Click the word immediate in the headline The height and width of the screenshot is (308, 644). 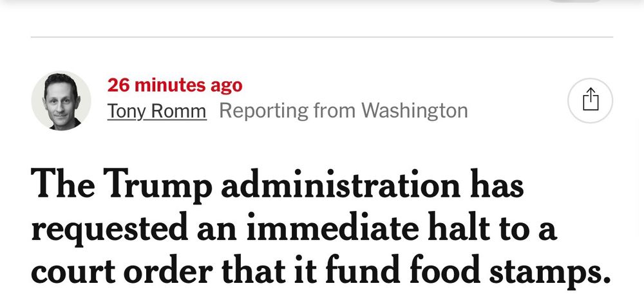click(x=332, y=228)
